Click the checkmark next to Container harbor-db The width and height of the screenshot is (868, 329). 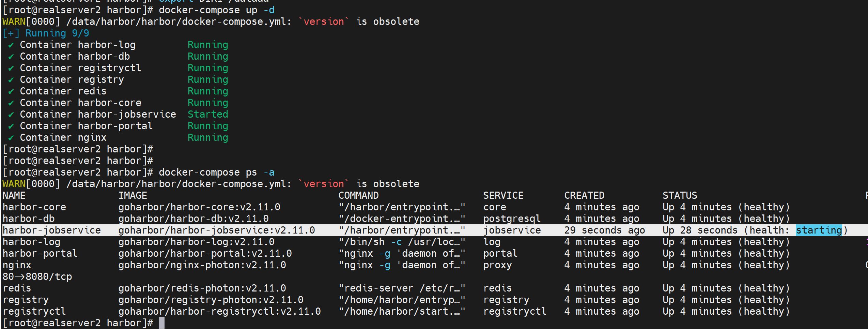coord(11,57)
